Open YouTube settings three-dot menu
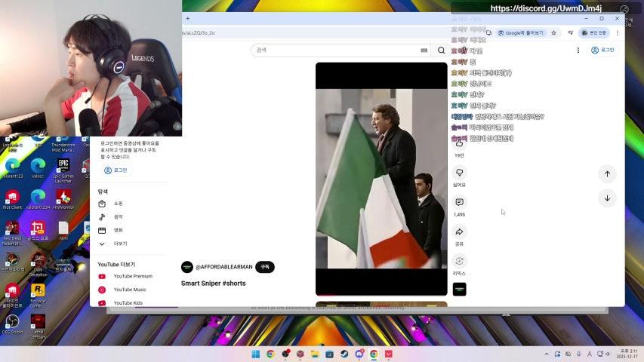The height and width of the screenshot is (362, 644). (578, 50)
